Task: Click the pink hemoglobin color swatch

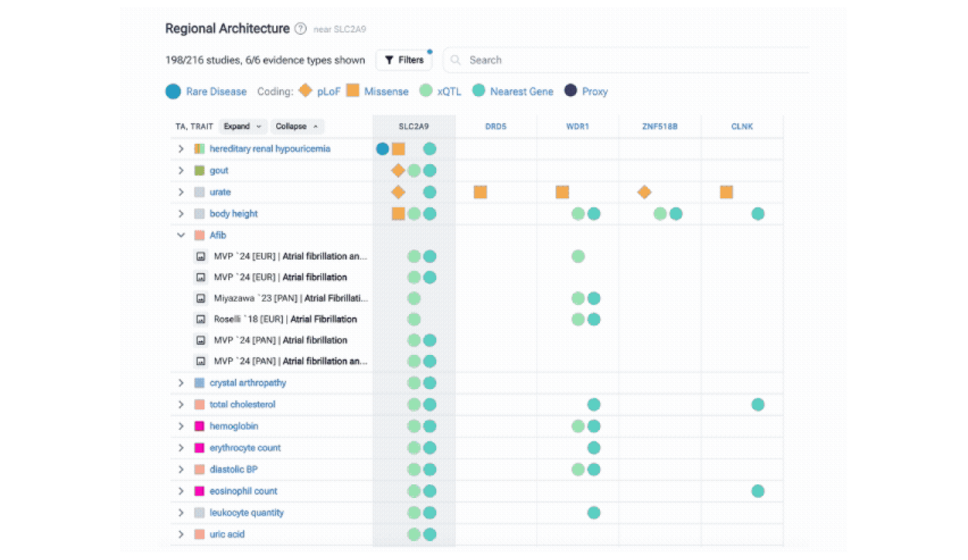Action: click(x=199, y=426)
